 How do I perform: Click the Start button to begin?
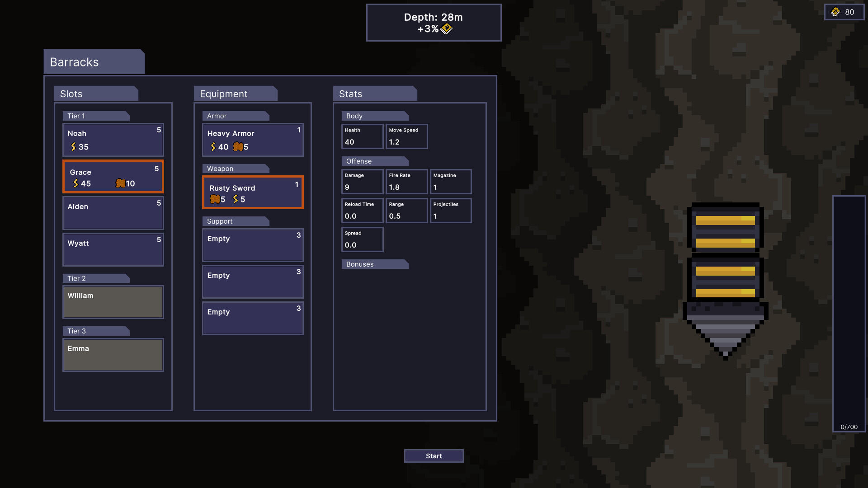tap(434, 456)
